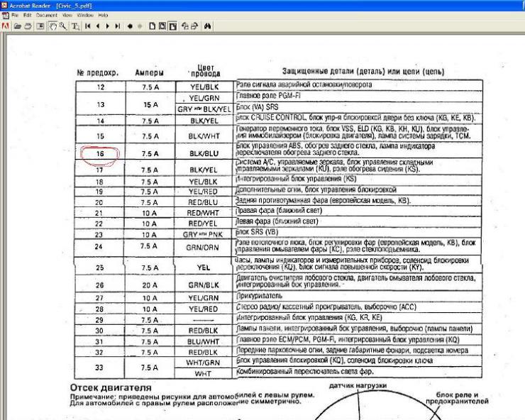525x420 pixels.
Task: Click the BLU/WHT wire color cell
Action: (x=203, y=342)
